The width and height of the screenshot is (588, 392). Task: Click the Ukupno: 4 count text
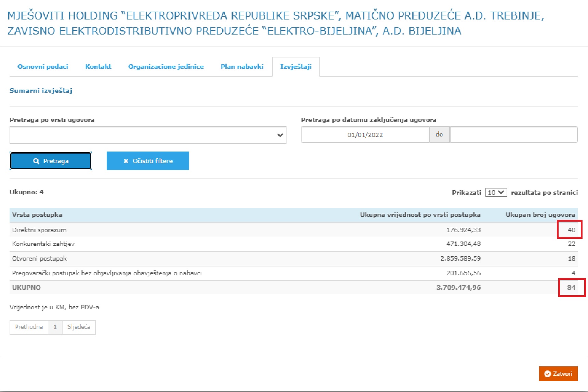coord(27,192)
